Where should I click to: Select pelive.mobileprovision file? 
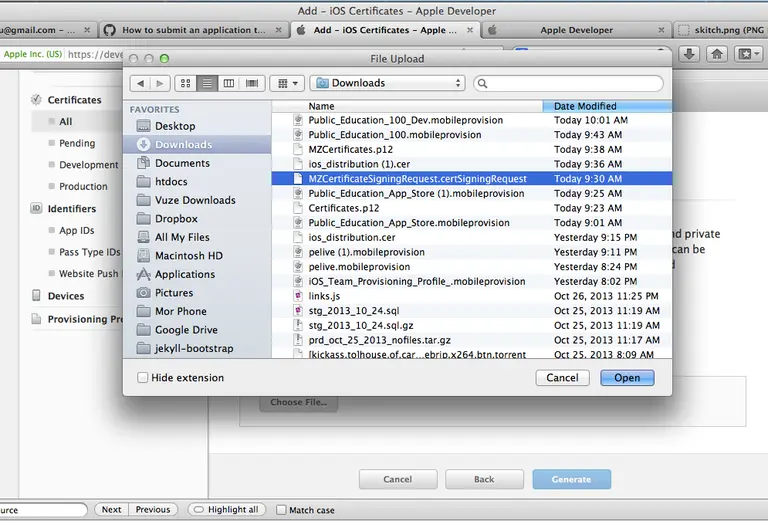(472, 267)
